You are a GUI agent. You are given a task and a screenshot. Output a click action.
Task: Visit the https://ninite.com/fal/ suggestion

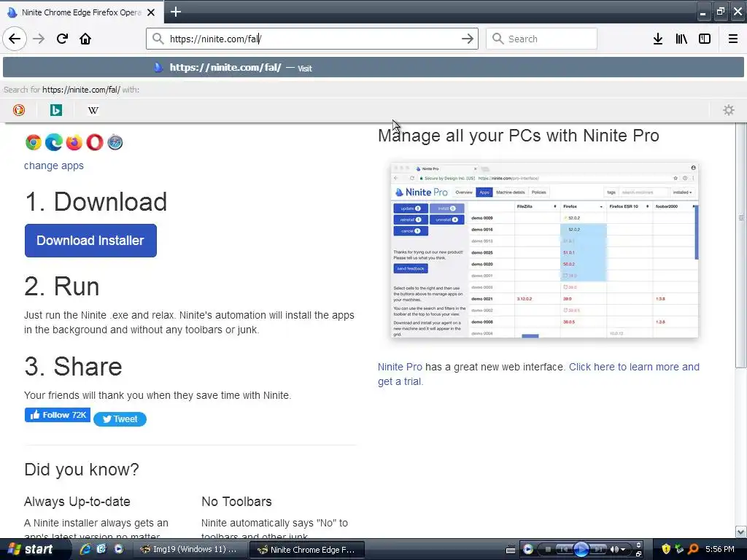373,68
